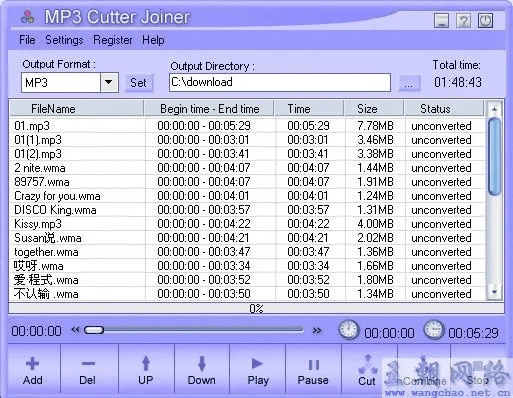This screenshot has width=513, height=398.
Task: Rewind with the « seek icon
Action: pos(75,330)
